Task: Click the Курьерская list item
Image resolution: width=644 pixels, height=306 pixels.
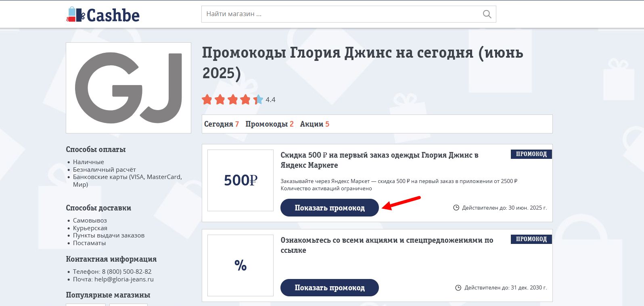Action: tap(90, 228)
